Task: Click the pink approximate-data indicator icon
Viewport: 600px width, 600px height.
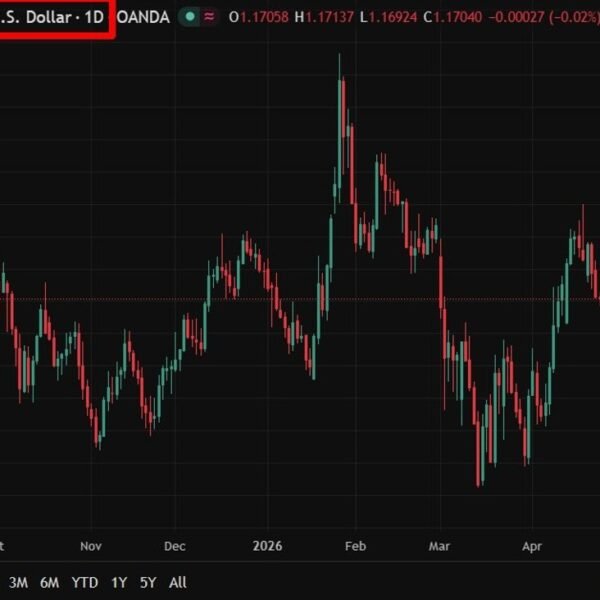Action: pyautogui.click(x=209, y=17)
